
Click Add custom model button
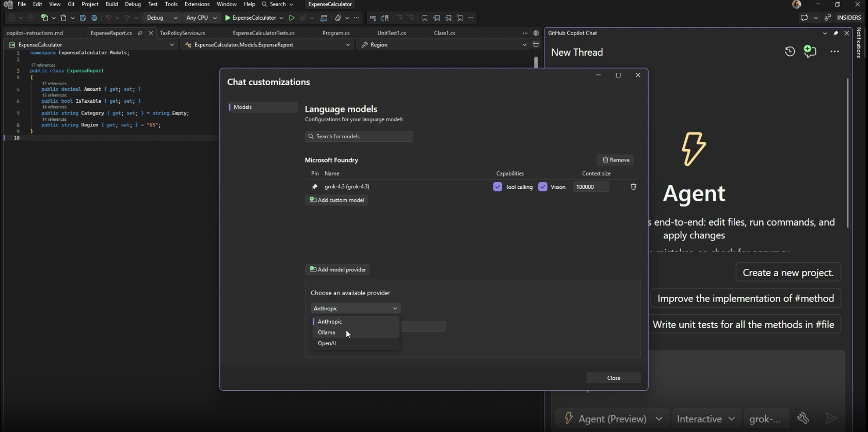(x=336, y=200)
